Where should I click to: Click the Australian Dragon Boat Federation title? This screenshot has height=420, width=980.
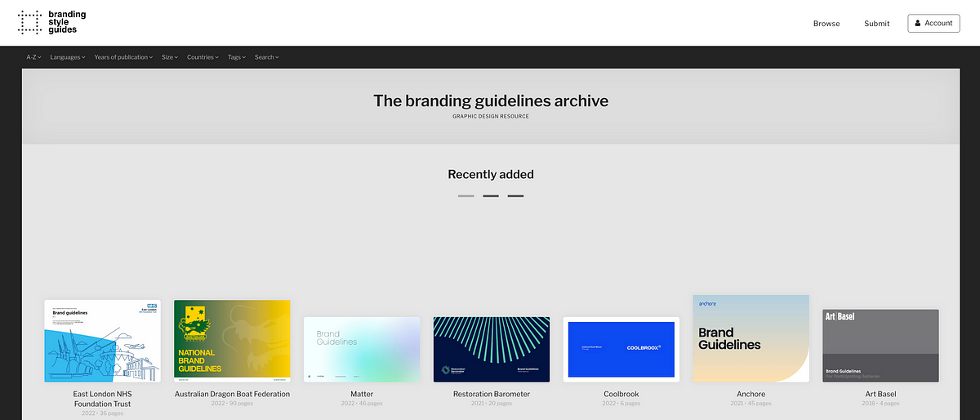point(233,394)
